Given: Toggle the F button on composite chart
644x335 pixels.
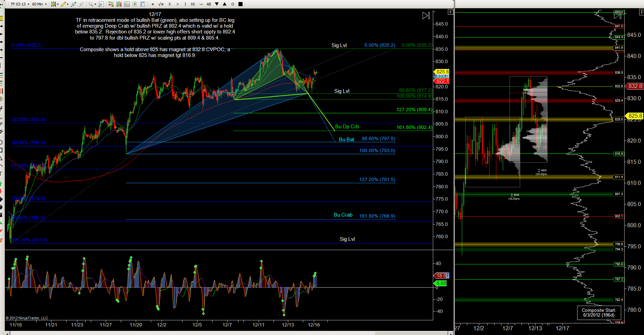Looking at the screenshot, I should pos(641,12).
